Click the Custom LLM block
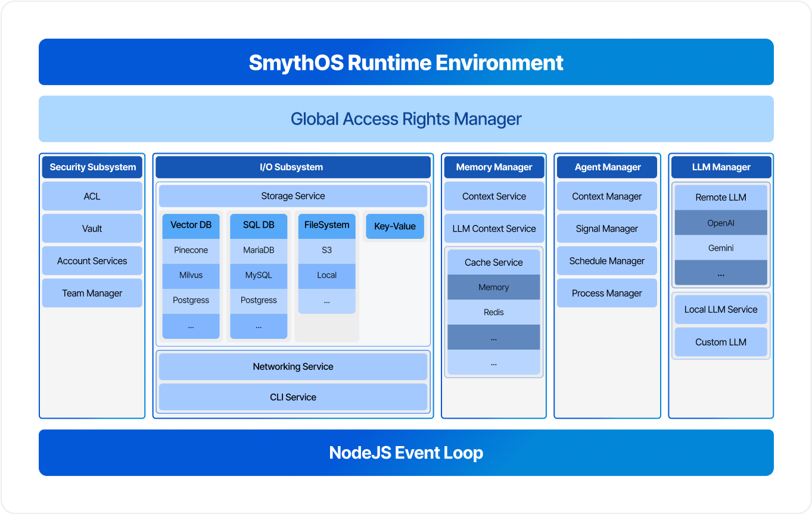Image resolution: width=812 pixels, height=514 pixels. click(x=720, y=342)
